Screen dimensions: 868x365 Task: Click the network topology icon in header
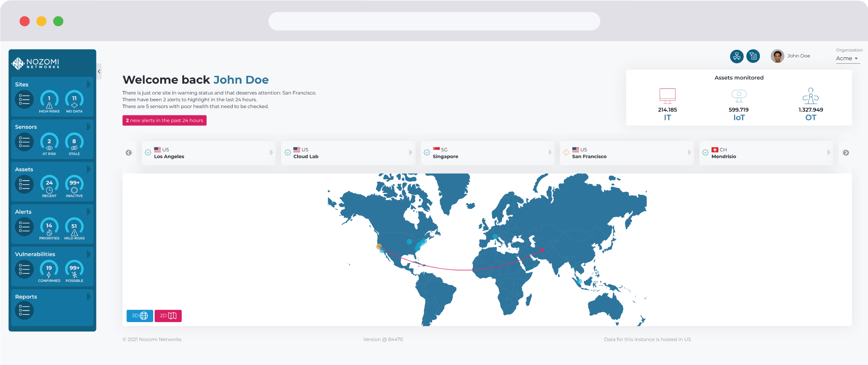coord(736,56)
